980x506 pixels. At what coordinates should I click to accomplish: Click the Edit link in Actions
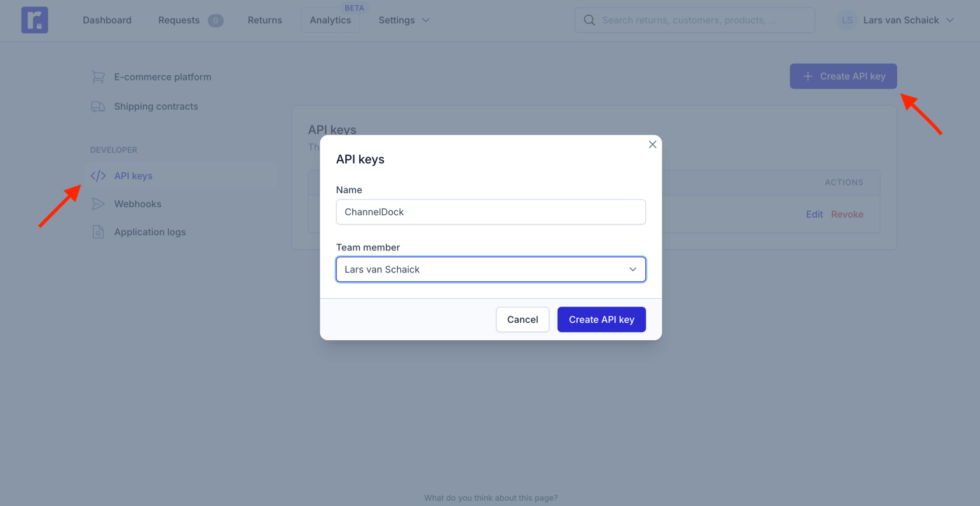coord(814,214)
